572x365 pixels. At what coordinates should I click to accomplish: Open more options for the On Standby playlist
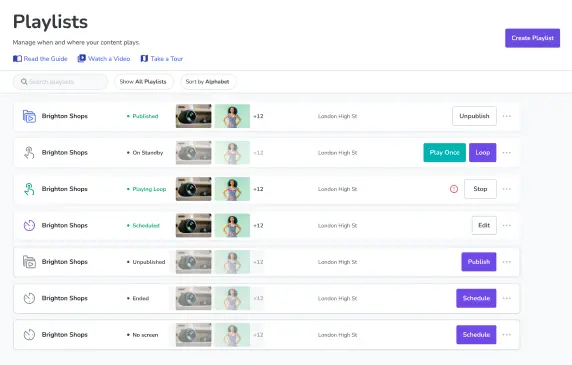[507, 153]
